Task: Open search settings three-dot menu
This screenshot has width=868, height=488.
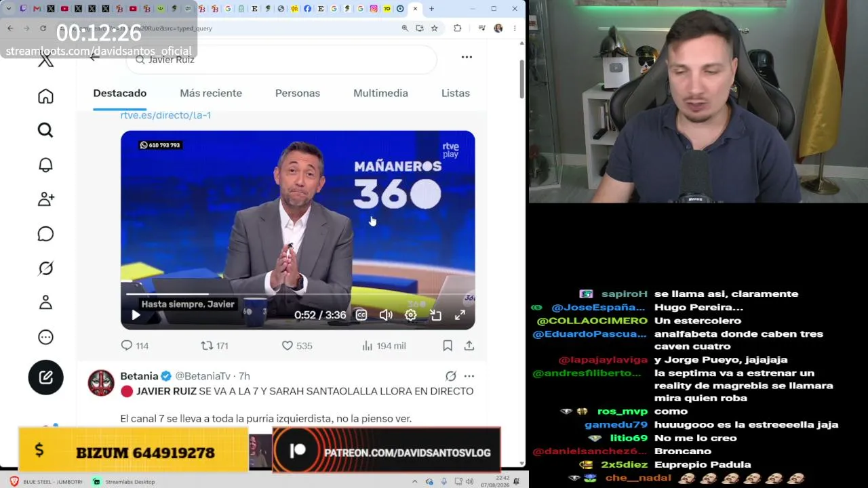Action: tap(467, 57)
